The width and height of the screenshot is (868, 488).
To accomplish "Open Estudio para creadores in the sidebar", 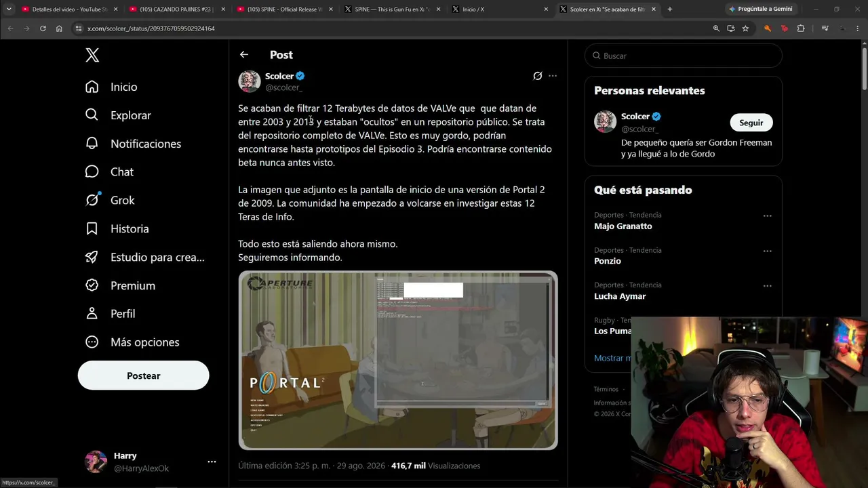I will (x=144, y=258).
